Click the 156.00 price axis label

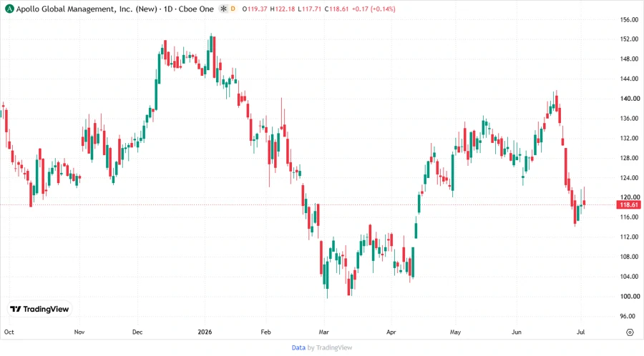[x=629, y=19]
